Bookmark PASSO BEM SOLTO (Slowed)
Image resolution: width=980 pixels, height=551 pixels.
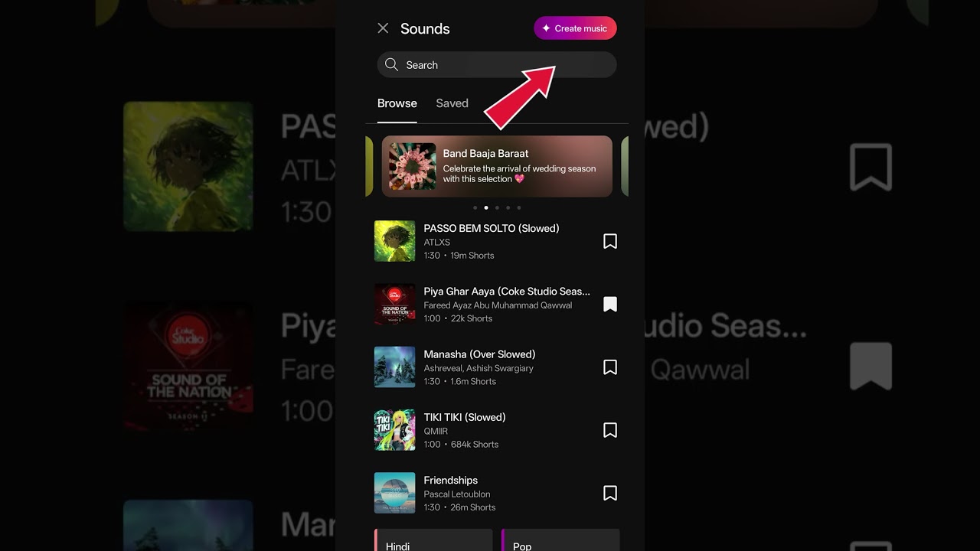[x=610, y=241]
